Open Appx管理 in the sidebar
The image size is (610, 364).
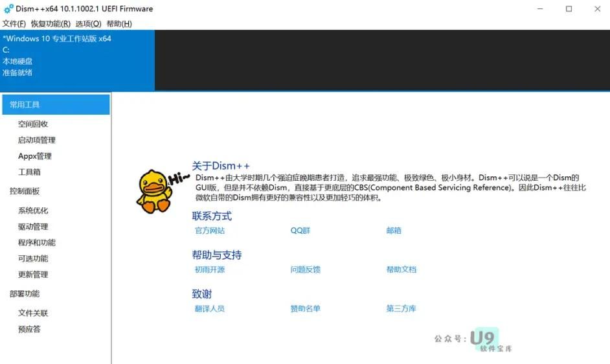[x=34, y=156]
